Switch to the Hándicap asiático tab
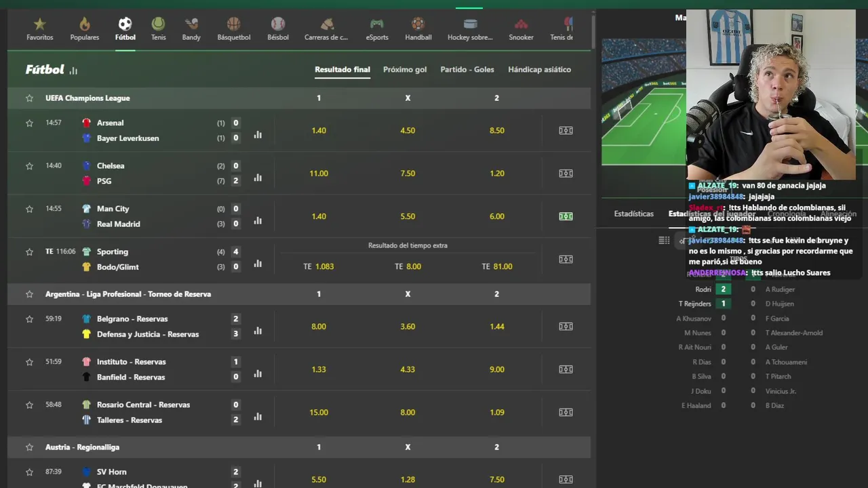This screenshot has width=868, height=488. pyautogui.click(x=539, y=69)
